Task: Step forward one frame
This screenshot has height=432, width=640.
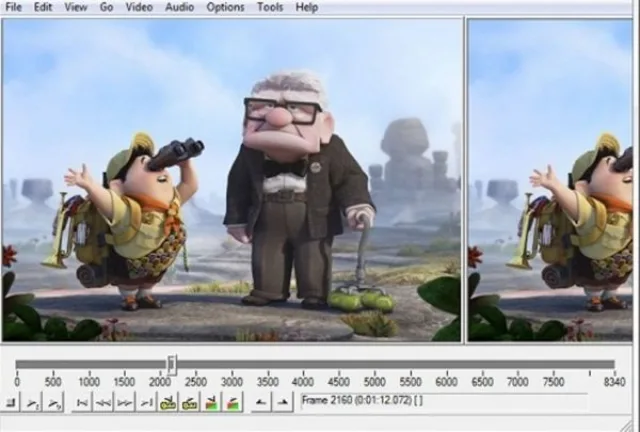Action: click(x=124, y=403)
